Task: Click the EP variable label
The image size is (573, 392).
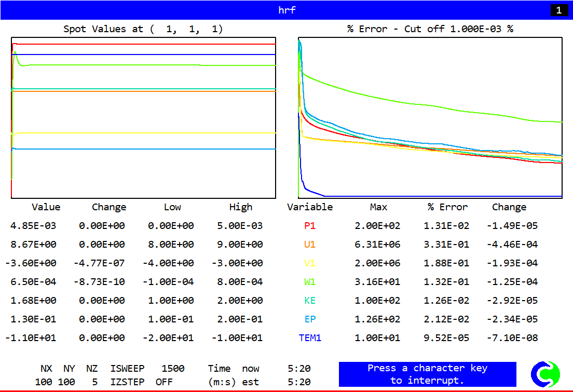Action: point(310,319)
